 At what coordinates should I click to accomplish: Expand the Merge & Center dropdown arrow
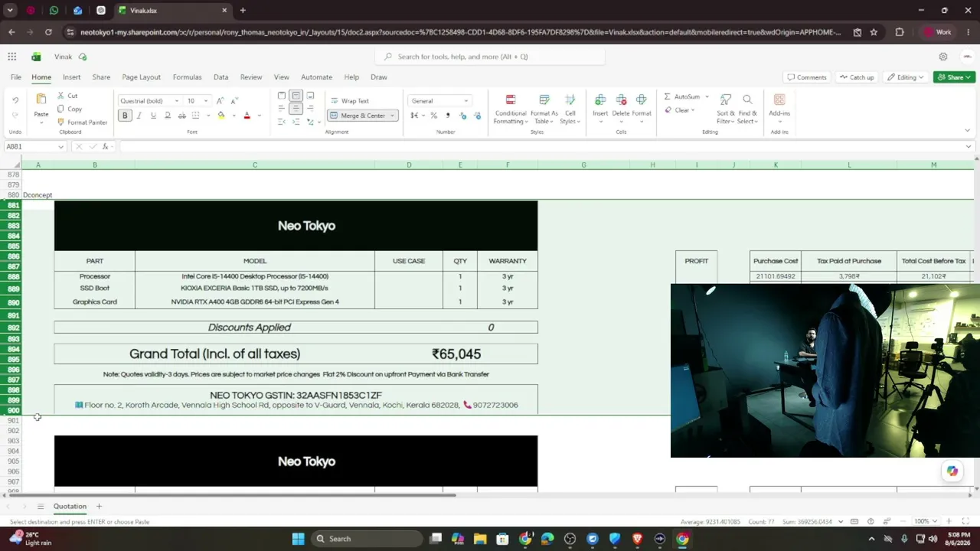coord(392,116)
